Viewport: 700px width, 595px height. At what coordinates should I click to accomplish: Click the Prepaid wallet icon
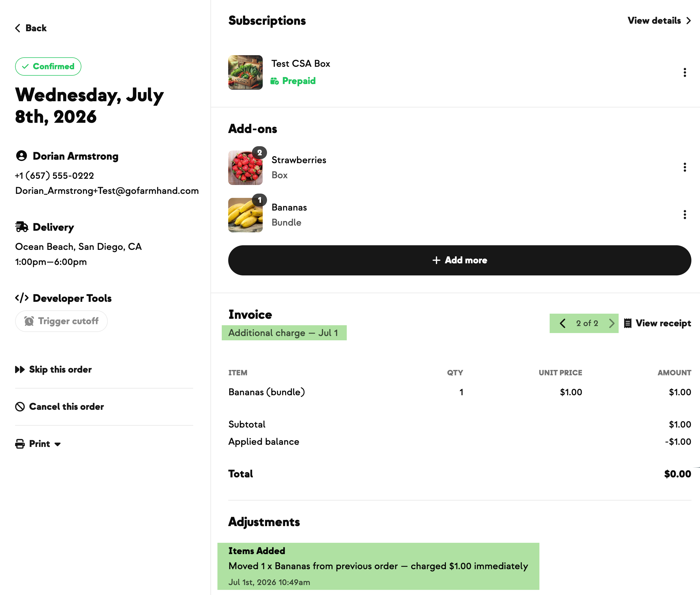coord(274,81)
